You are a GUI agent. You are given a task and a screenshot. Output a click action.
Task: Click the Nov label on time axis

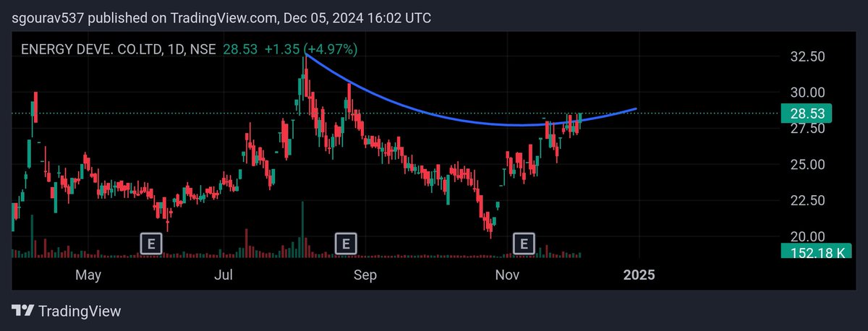point(506,275)
